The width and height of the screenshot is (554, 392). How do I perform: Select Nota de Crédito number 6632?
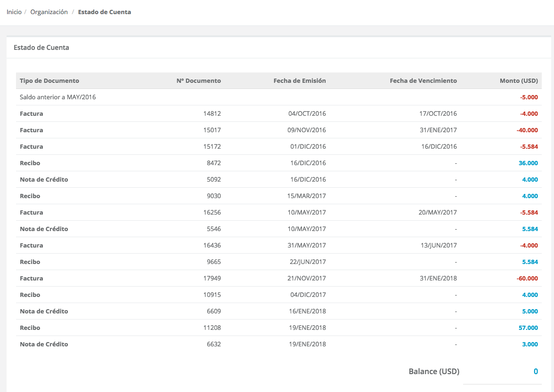point(213,344)
